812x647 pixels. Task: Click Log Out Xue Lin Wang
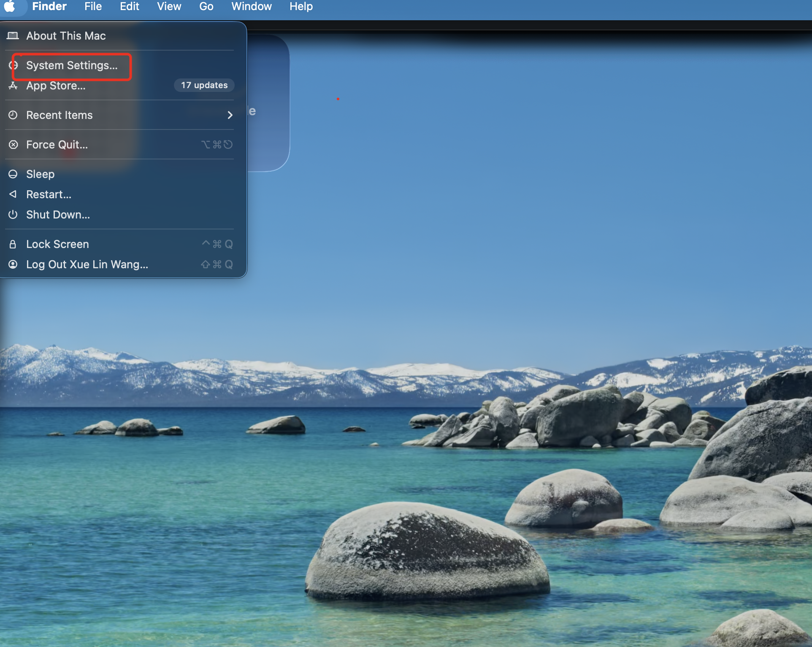[x=87, y=264]
